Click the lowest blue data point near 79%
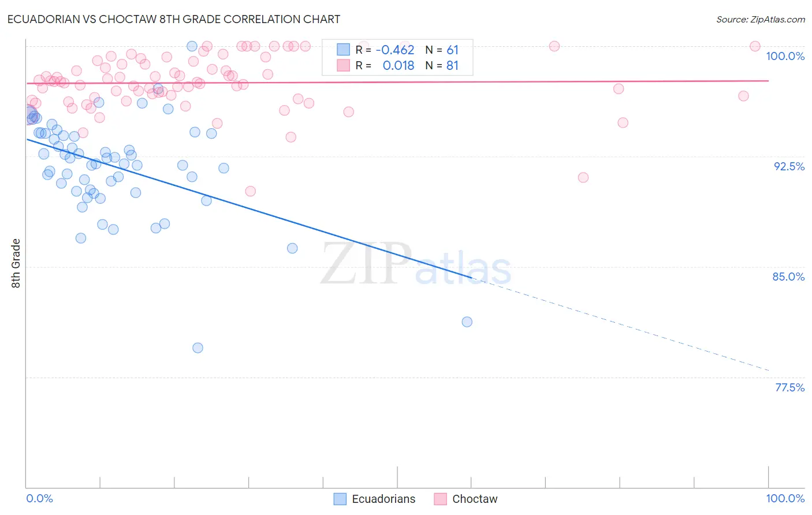 tap(198, 348)
